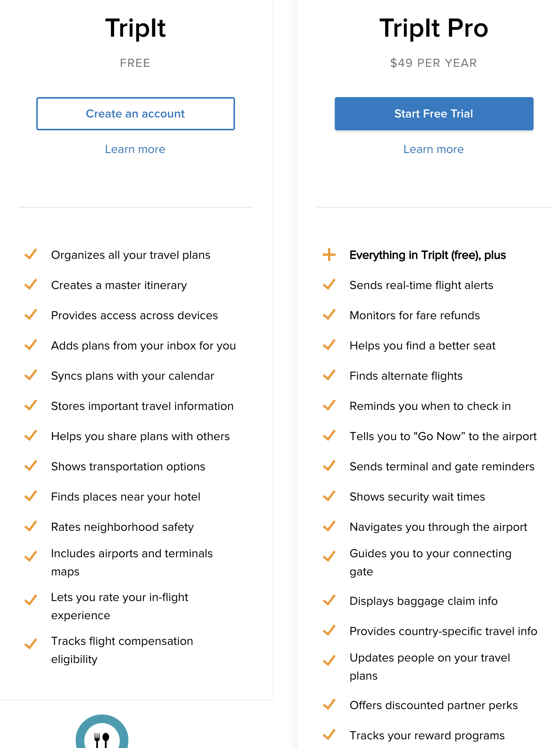Image resolution: width=560 pixels, height=748 pixels.
Task: Click checkmark next to Tracks flight compensation eligibility
Action: 31,644
